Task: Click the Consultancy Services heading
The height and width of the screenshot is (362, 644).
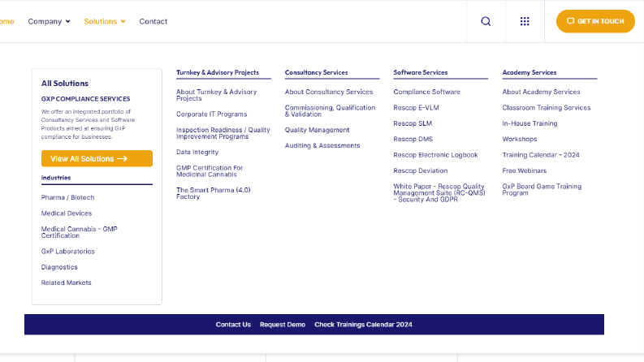Action: [x=316, y=72]
